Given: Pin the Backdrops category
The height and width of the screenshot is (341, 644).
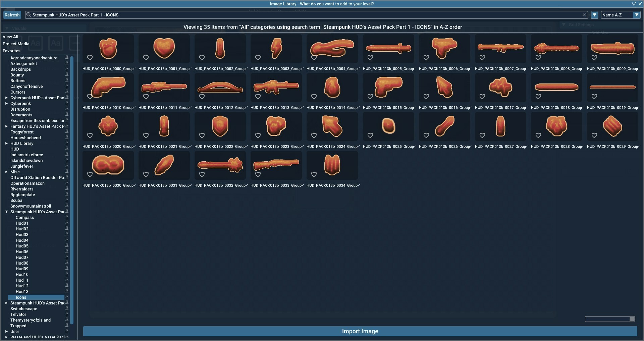Looking at the screenshot, I should click(67, 69).
